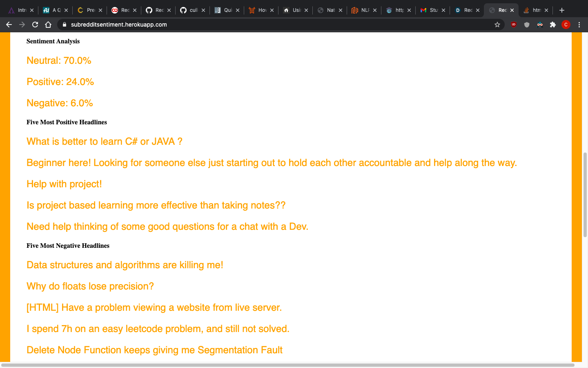Click the easy leetcode problem headline
This screenshot has height=368, width=588.
tap(158, 329)
